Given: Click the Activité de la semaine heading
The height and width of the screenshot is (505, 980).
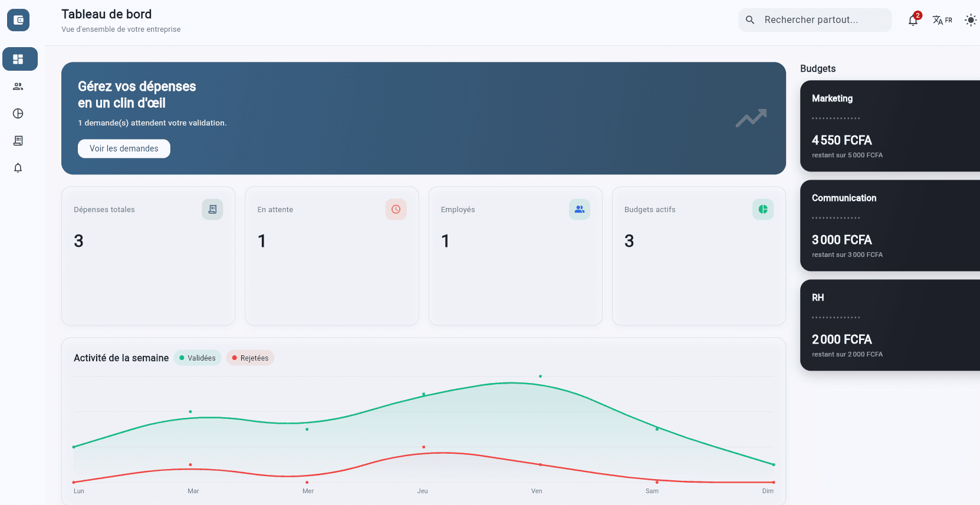Looking at the screenshot, I should (121, 358).
